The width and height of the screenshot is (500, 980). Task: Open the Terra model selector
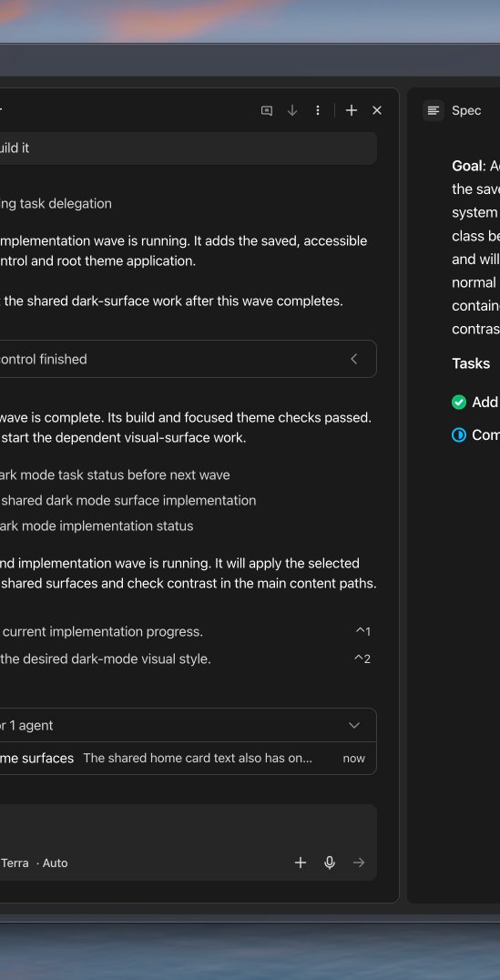15,863
